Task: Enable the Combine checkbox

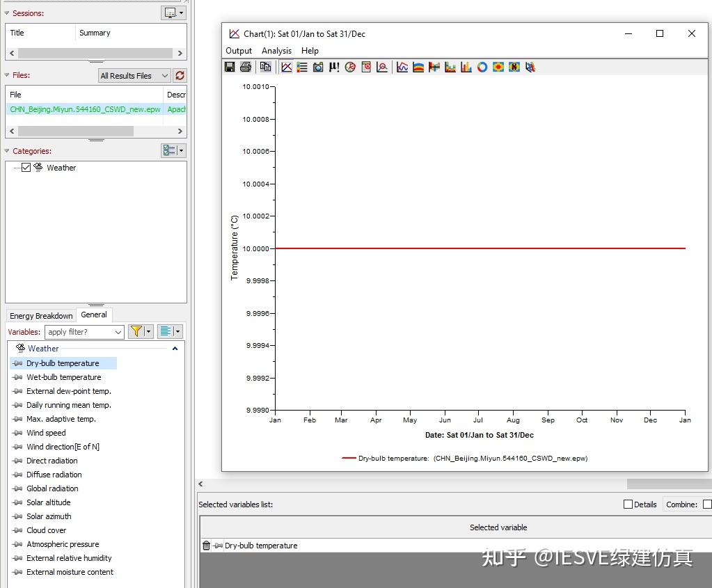Action: point(707,504)
